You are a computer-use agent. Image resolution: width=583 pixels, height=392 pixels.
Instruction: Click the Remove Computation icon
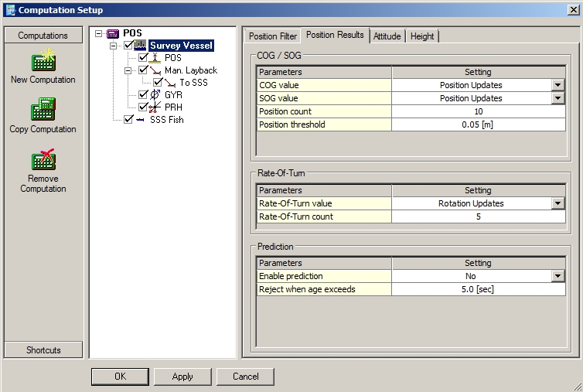(43, 160)
